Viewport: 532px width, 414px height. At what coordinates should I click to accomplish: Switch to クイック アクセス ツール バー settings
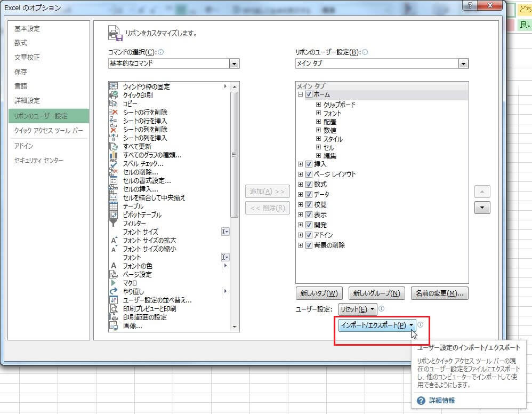point(49,131)
